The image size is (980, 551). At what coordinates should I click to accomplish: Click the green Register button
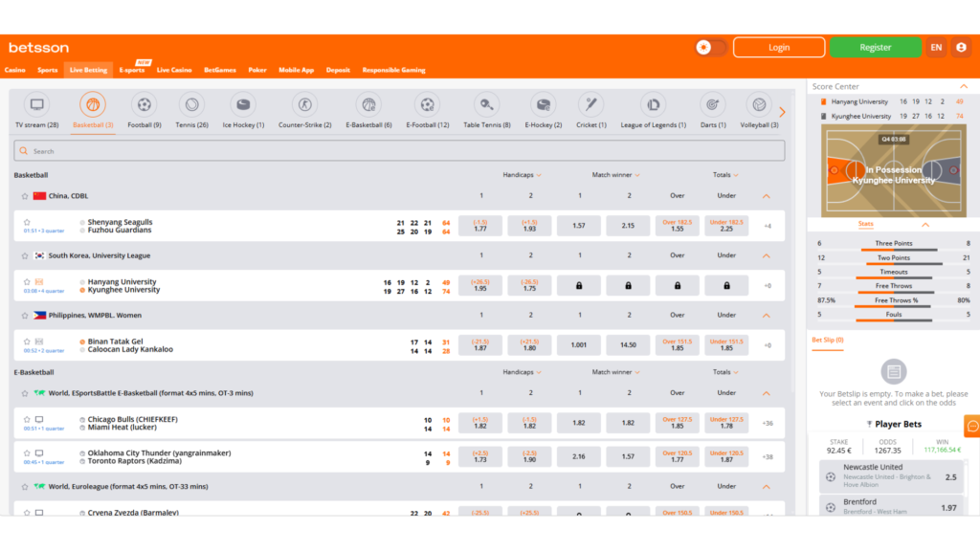pyautogui.click(x=875, y=48)
